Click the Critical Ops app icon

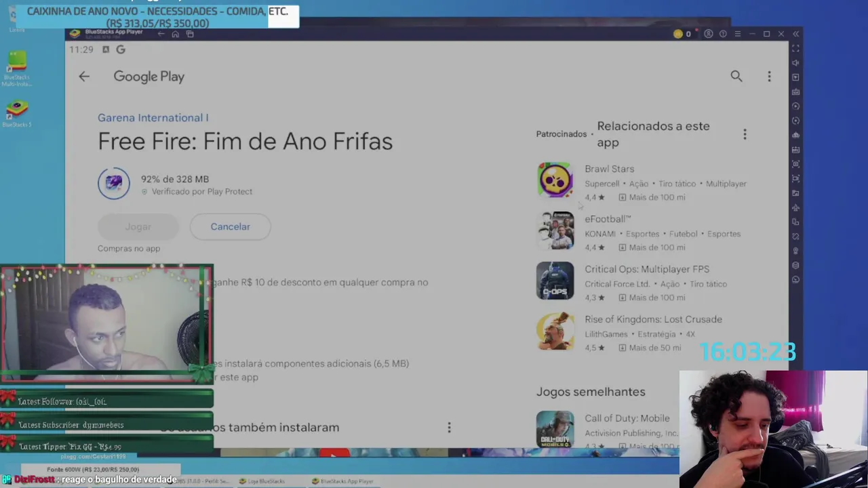click(x=555, y=281)
